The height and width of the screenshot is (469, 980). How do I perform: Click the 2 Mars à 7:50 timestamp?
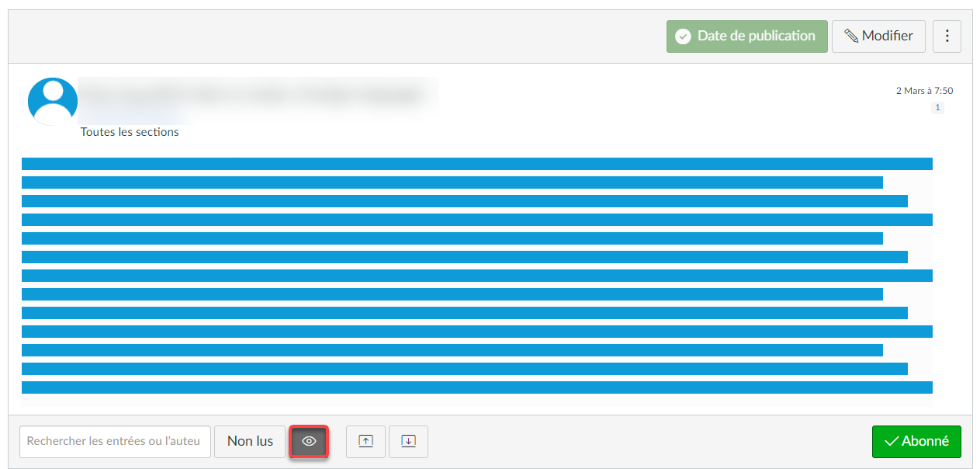pyautogui.click(x=924, y=91)
